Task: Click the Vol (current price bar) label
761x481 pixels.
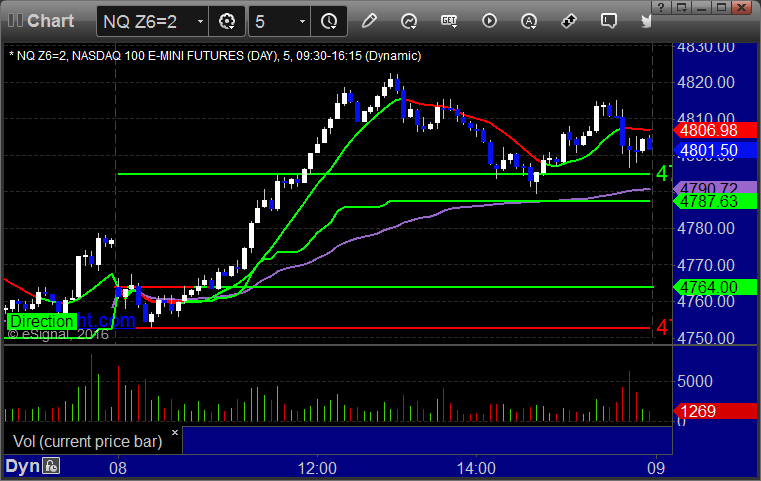Action: (88, 441)
